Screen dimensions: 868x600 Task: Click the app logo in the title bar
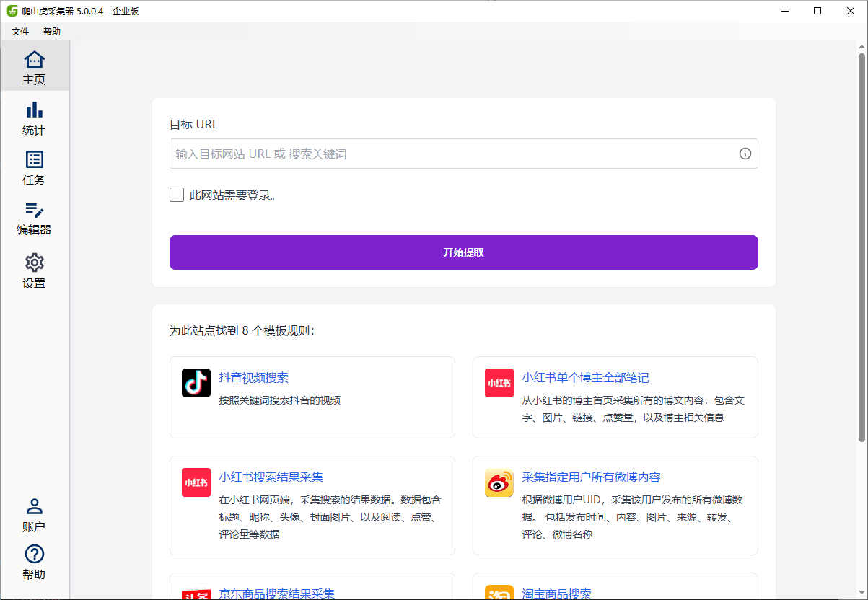12,11
